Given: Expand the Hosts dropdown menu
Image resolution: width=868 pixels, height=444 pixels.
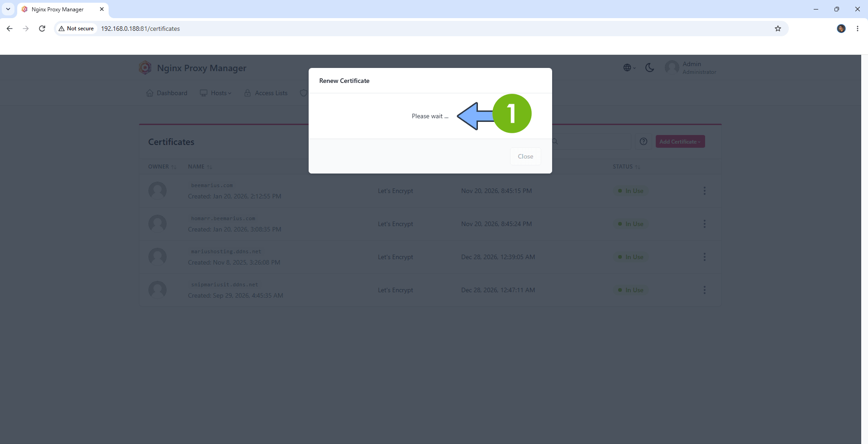Looking at the screenshot, I should pos(216,93).
